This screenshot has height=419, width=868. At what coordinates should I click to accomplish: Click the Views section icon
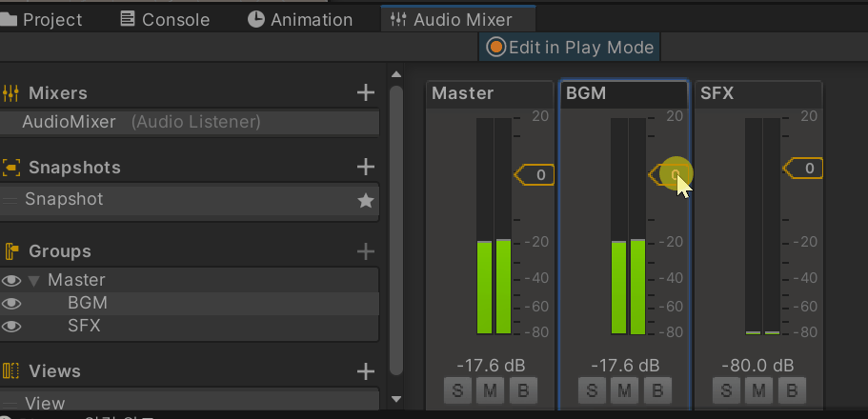pyautogui.click(x=11, y=370)
